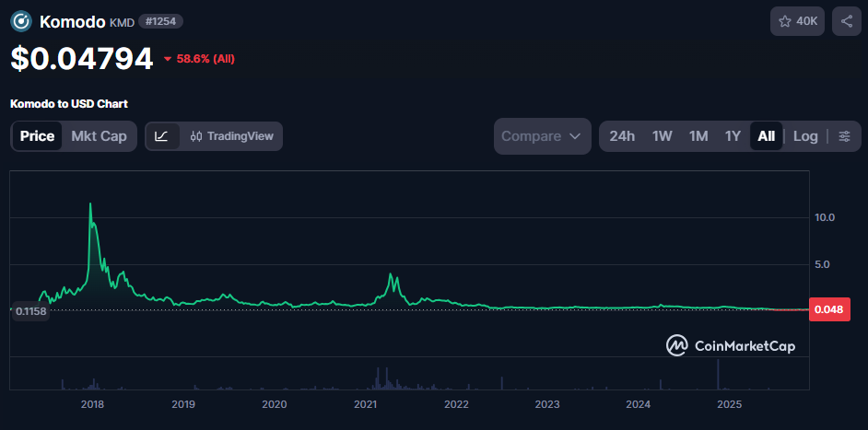Viewport: 868px width, 430px height.
Task: Open the TradingView candlestick chart
Action: (x=232, y=136)
